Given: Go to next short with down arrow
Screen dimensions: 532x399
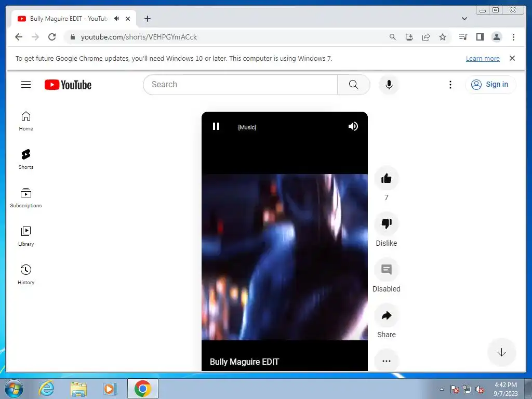Looking at the screenshot, I should [501, 353].
